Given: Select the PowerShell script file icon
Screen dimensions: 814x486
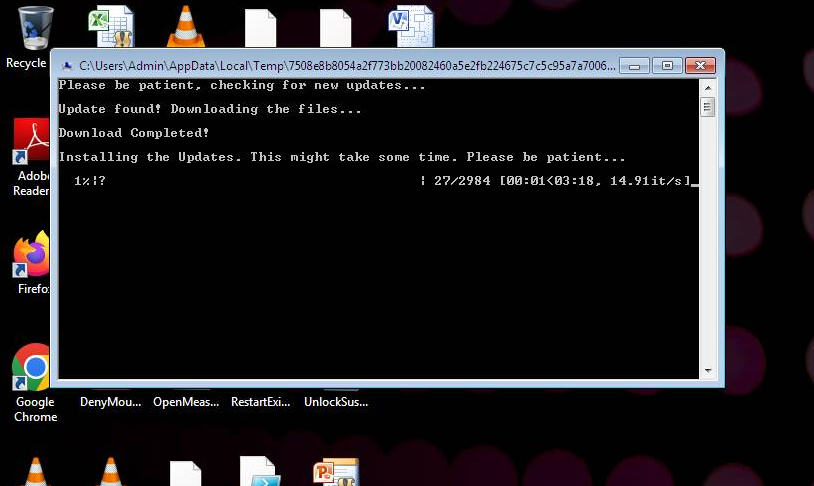Looking at the screenshot, I should click(x=258, y=472).
